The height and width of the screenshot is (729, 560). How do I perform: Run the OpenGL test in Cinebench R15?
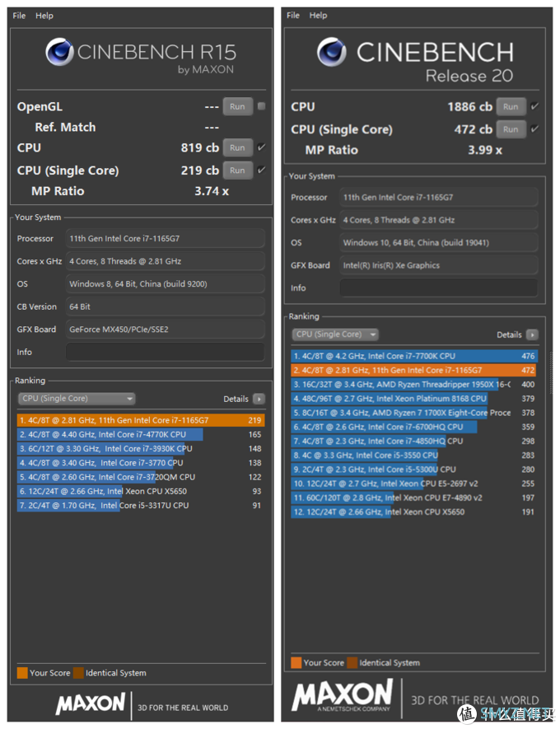point(237,106)
